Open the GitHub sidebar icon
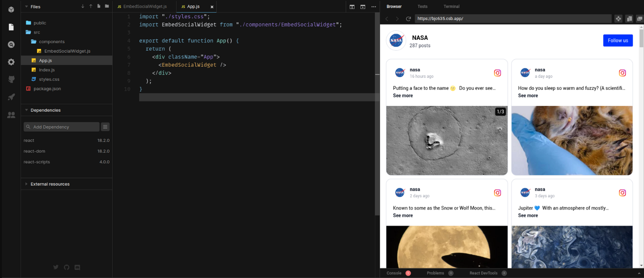The width and height of the screenshot is (644, 278). coord(11,79)
